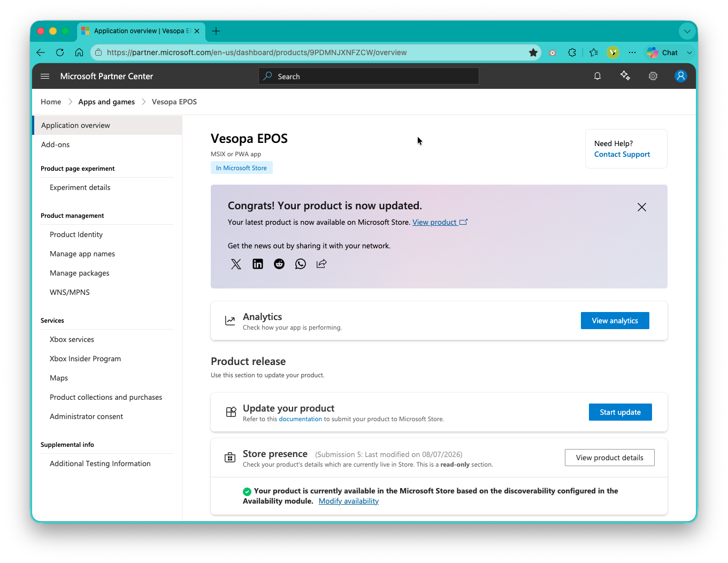Open the browser more options ellipsis
This screenshot has width=728, height=563.
pyautogui.click(x=632, y=52)
